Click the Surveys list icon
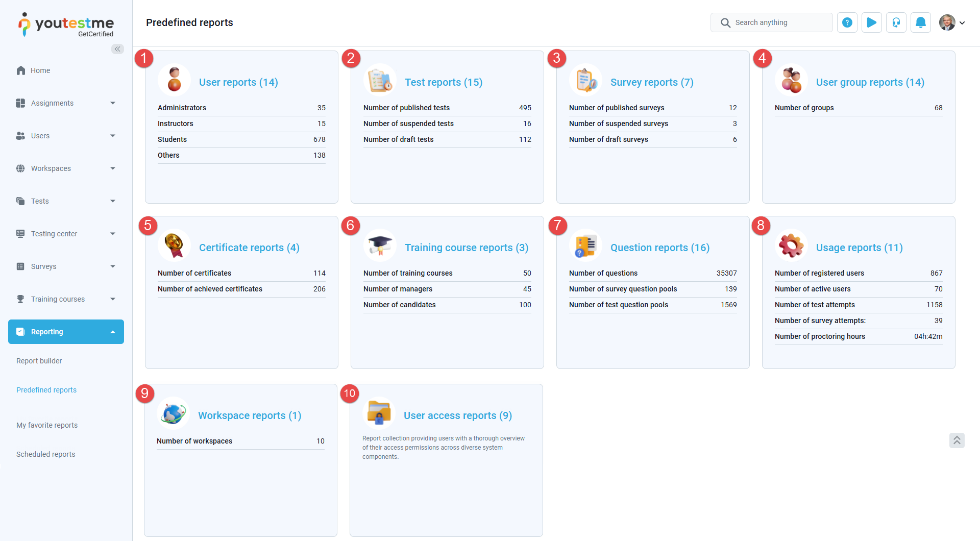This screenshot has width=980, height=541. [x=20, y=266]
